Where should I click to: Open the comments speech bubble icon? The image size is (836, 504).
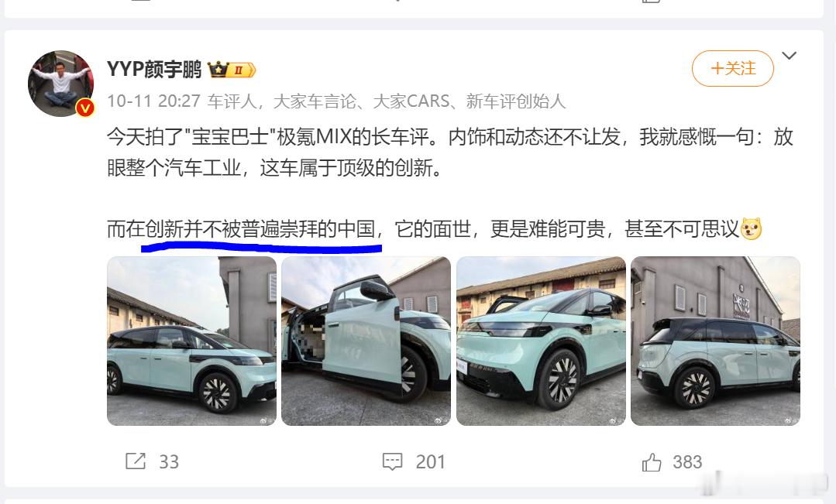(x=392, y=461)
